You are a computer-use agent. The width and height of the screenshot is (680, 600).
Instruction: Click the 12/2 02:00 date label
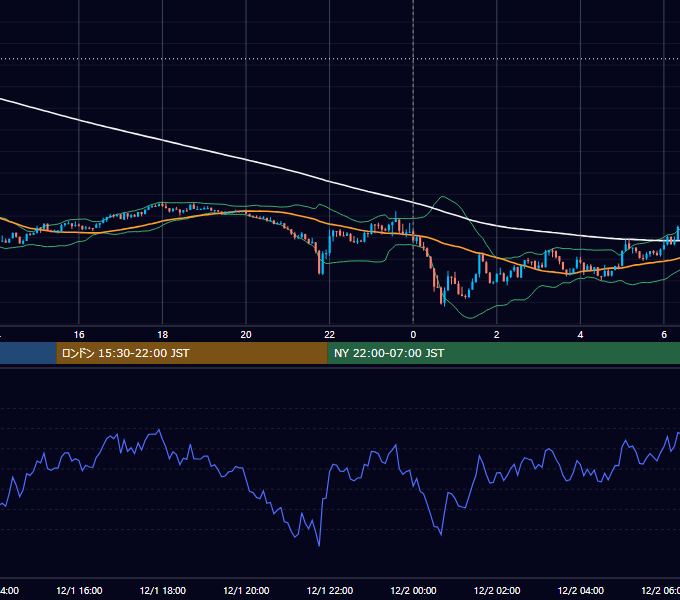coord(497,590)
